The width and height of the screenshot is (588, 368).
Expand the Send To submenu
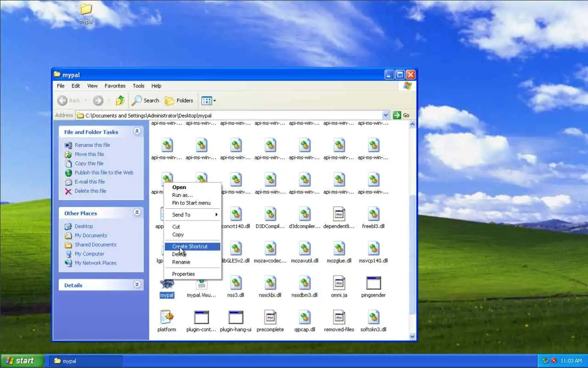tap(192, 215)
